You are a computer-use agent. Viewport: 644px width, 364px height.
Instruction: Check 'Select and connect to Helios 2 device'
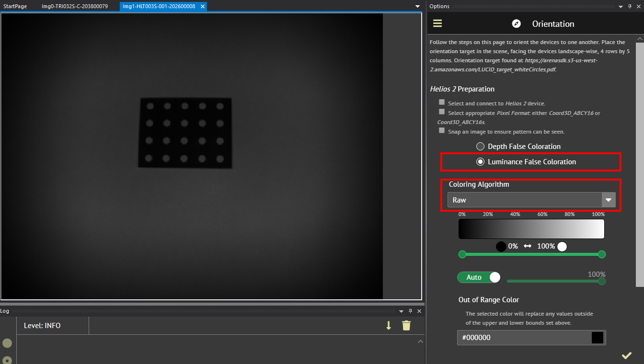441,102
